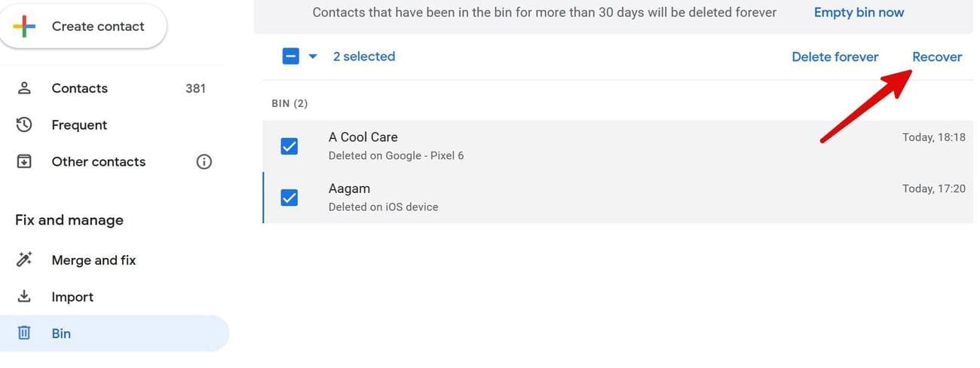
Task: Open the Frequent contacts menu item
Action: pyautogui.click(x=79, y=125)
